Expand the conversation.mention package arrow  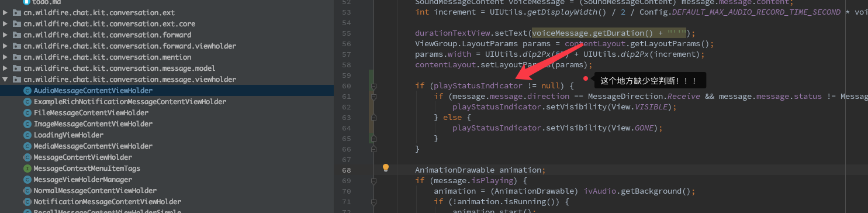5,57
